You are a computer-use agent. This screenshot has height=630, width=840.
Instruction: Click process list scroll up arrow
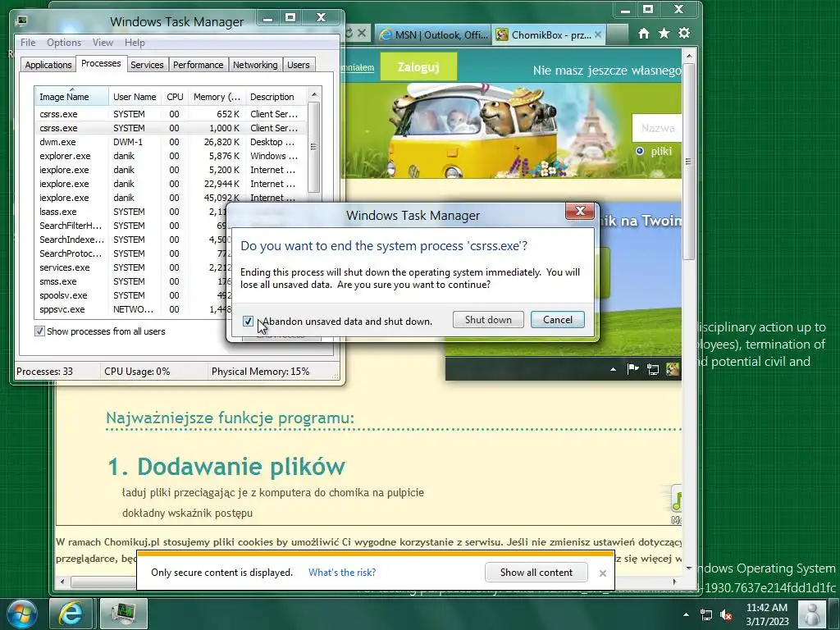(x=314, y=94)
